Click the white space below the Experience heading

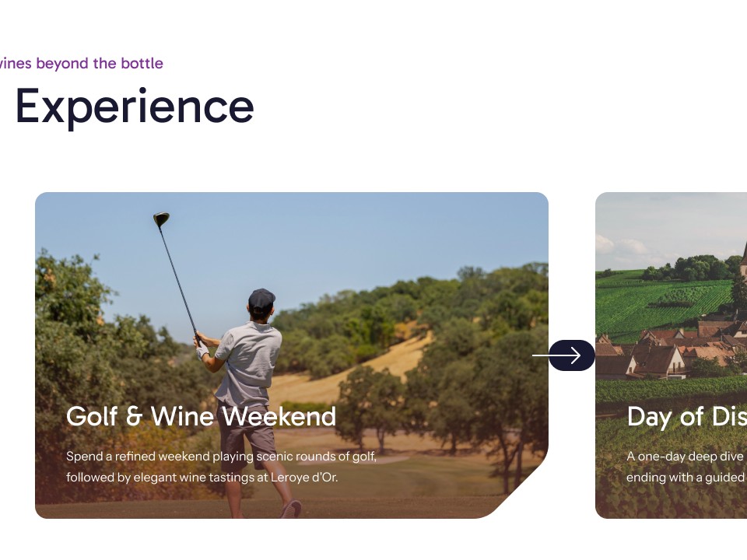pos(311,156)
